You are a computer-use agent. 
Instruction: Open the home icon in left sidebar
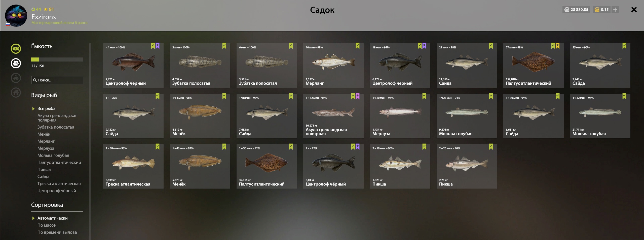(x=16, y=93)
